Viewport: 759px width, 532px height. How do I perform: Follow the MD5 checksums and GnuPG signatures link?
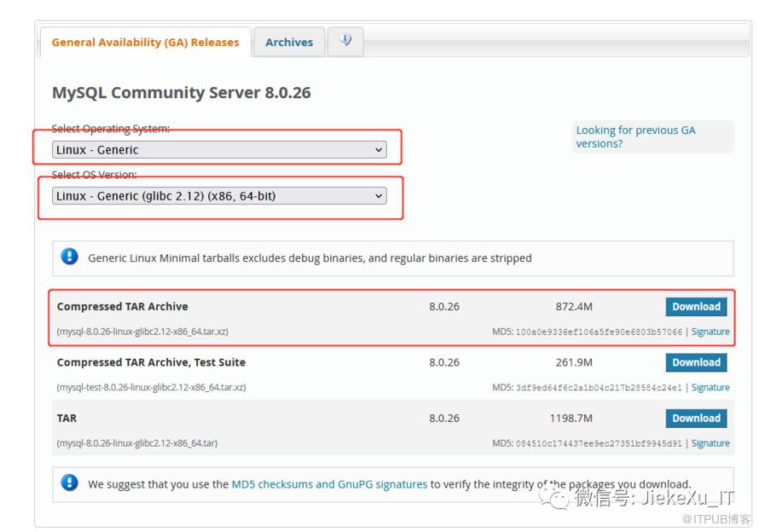329,484
